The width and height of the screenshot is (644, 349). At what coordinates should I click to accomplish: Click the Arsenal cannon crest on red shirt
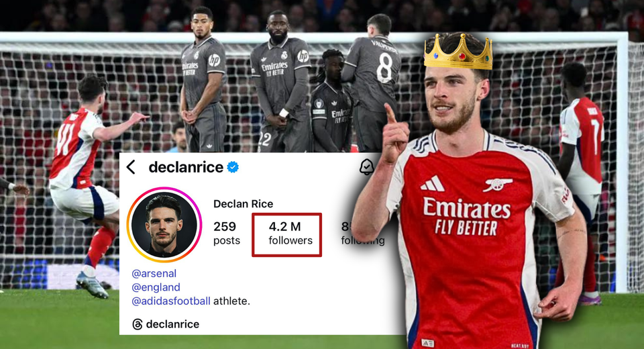497,184
